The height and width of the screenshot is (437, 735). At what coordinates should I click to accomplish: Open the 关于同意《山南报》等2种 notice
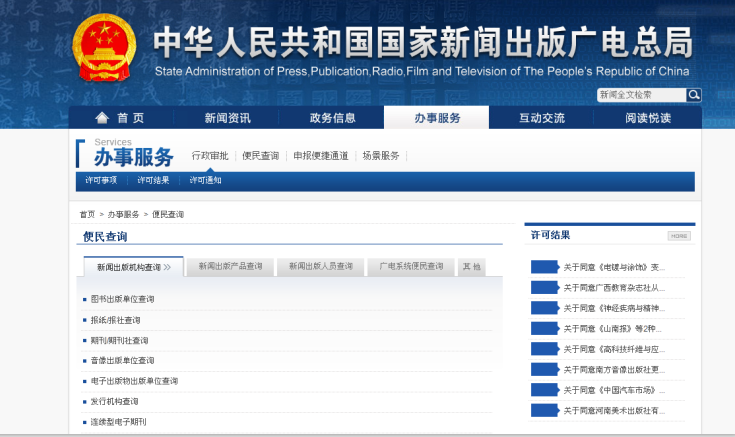click(x=612, y=329)
